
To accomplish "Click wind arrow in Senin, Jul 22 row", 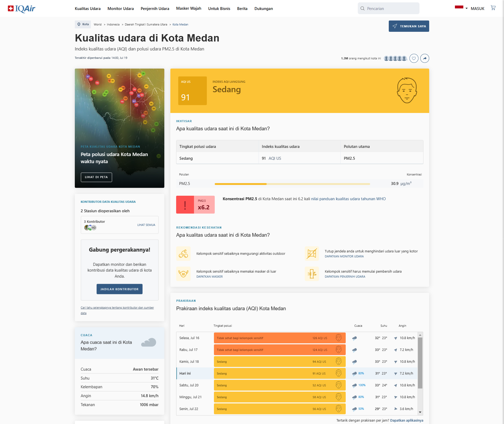I will (396, 409).
